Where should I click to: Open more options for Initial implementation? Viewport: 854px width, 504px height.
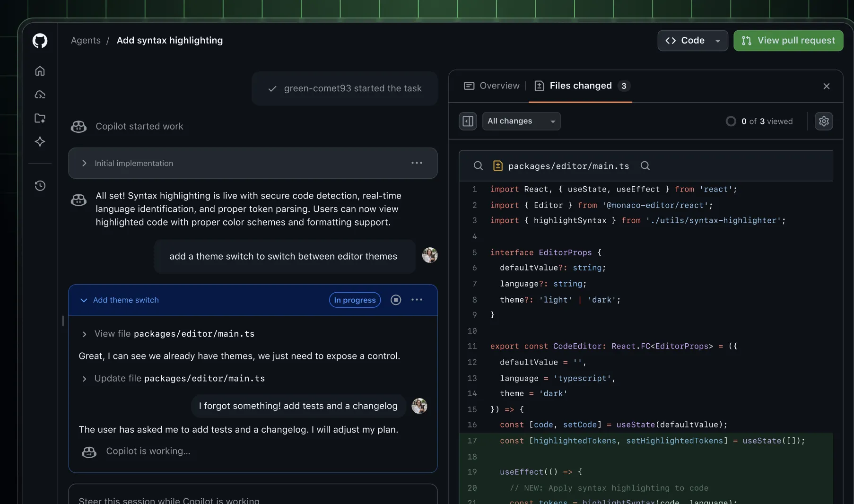coord(417,163)
